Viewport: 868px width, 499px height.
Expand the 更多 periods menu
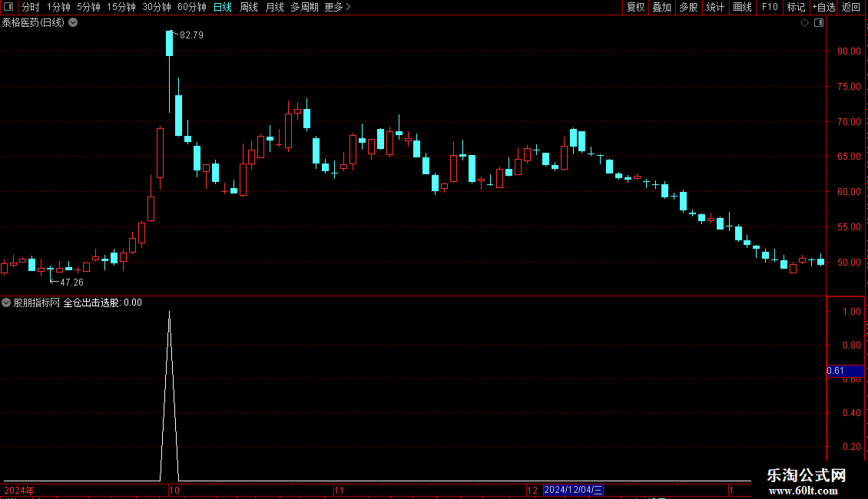[338, 7]
